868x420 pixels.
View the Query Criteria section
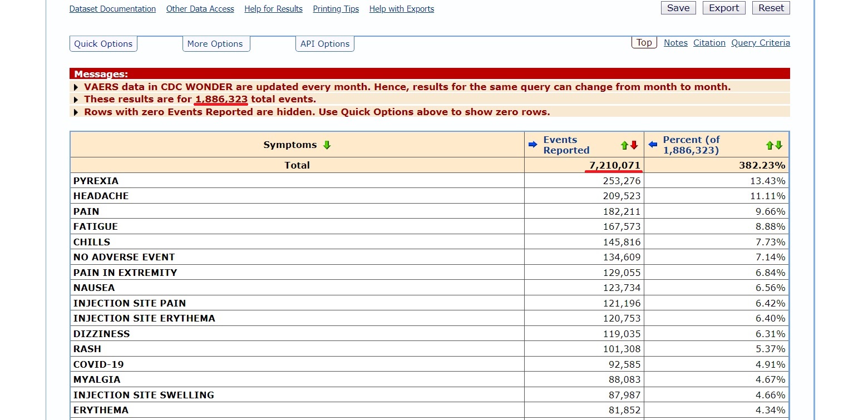click(760, 43)
